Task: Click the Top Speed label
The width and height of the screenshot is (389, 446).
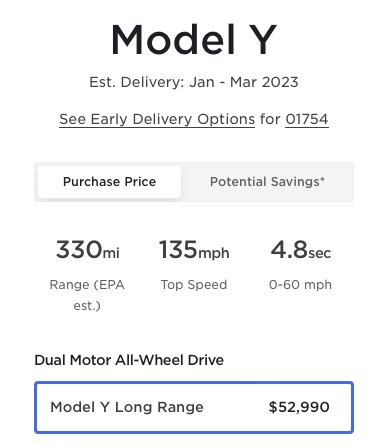Action: [194, 285]
